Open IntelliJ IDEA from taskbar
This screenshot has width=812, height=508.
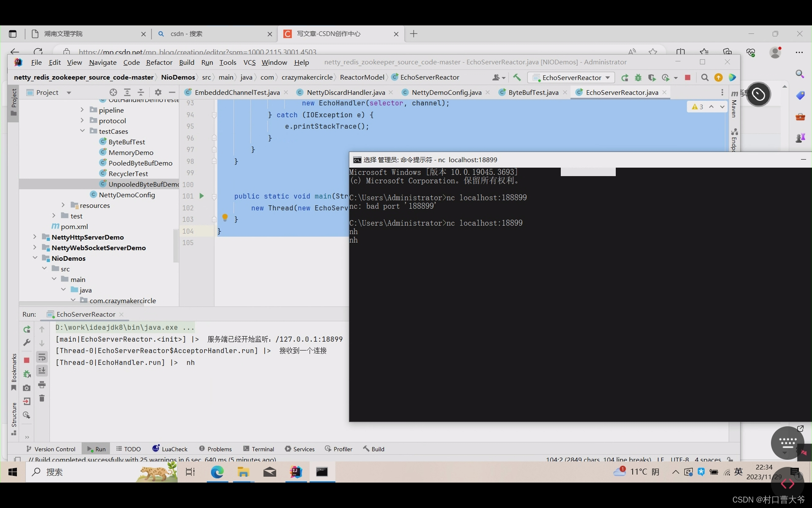(x=296, y=472)
